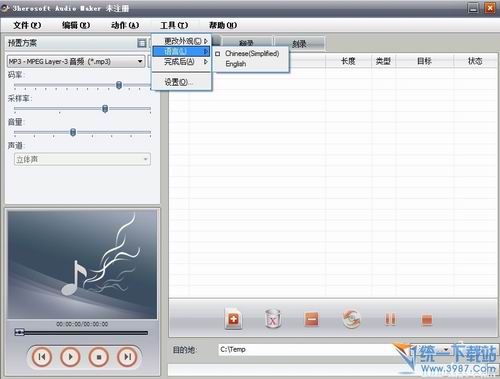Click the orange minus remove icon

[312, 319]
